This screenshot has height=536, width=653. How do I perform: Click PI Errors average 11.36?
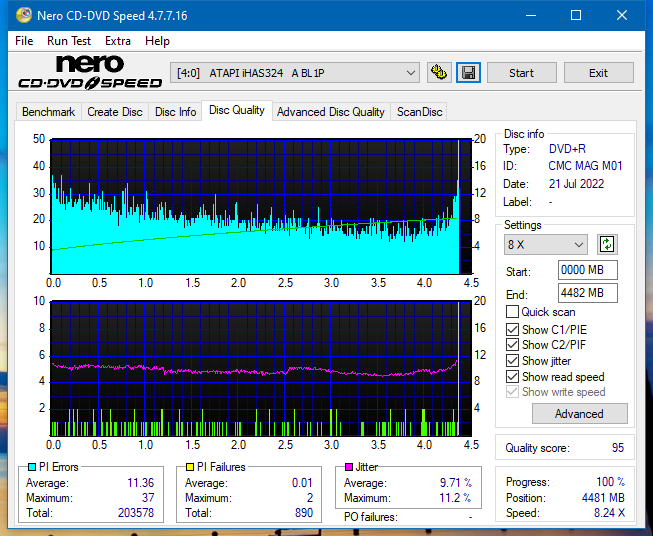[141, 483]
